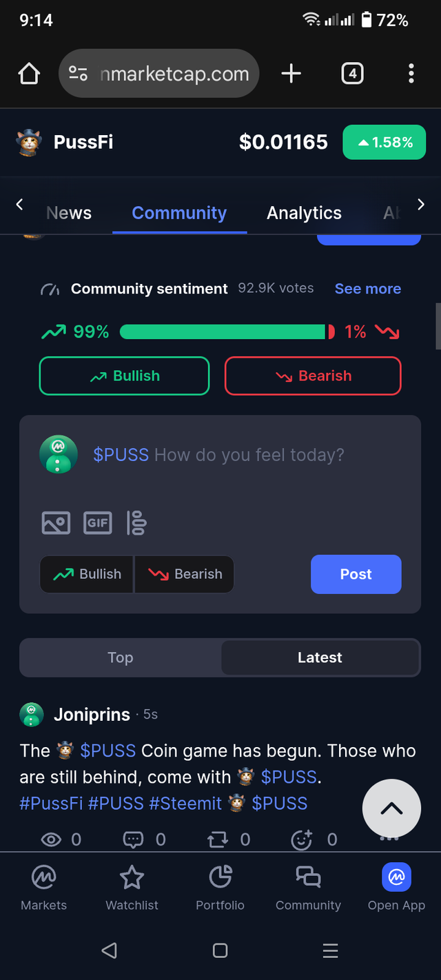
Task: Switch to the Analytics tab
Action: [x=304, y=213]
